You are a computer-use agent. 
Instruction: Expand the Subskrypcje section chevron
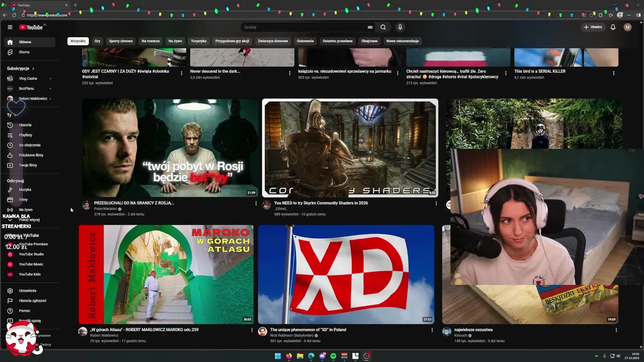point(33,68)
